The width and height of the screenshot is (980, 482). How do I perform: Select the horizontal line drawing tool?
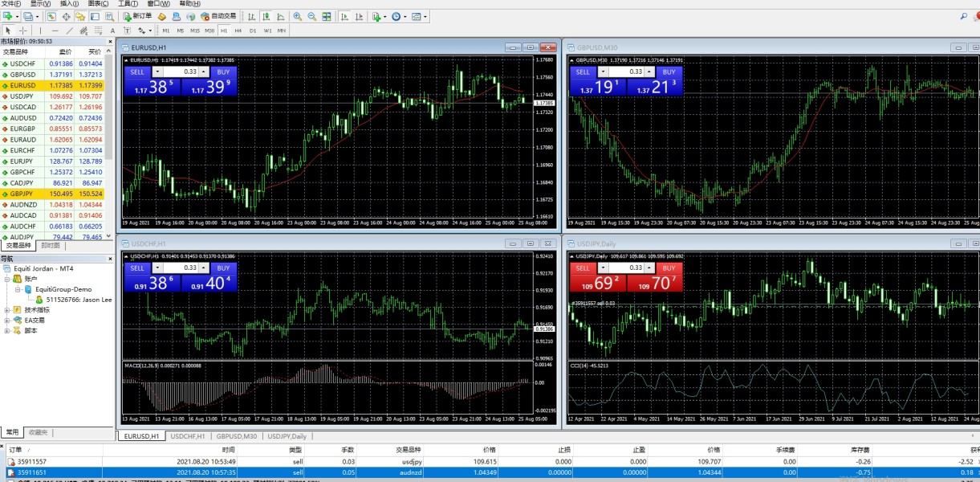point(55,31)
